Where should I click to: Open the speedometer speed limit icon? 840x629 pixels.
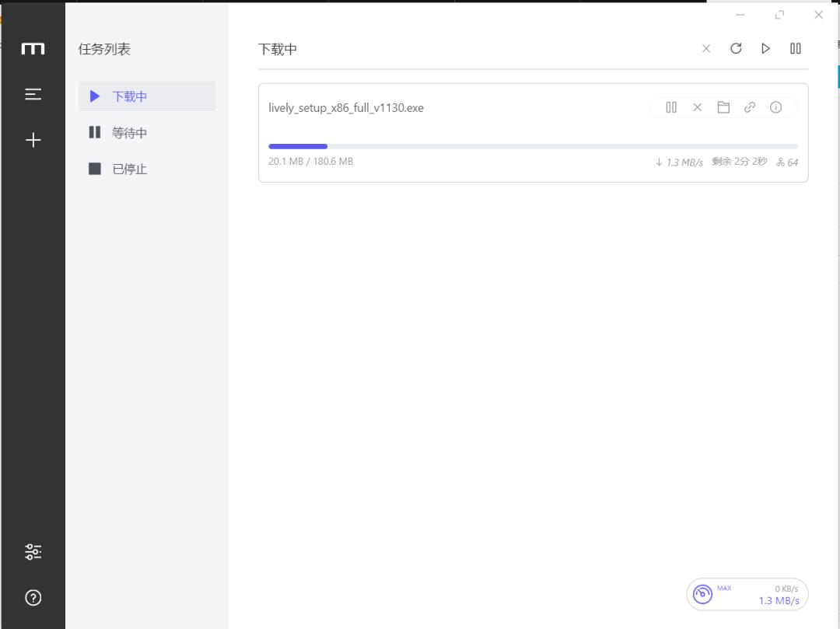coord(702,594)
